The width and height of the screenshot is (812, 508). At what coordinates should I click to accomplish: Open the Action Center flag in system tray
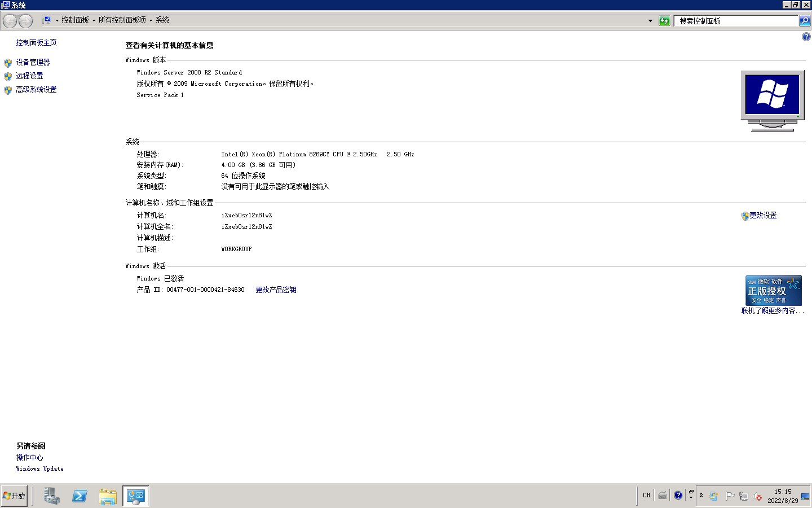730,496
